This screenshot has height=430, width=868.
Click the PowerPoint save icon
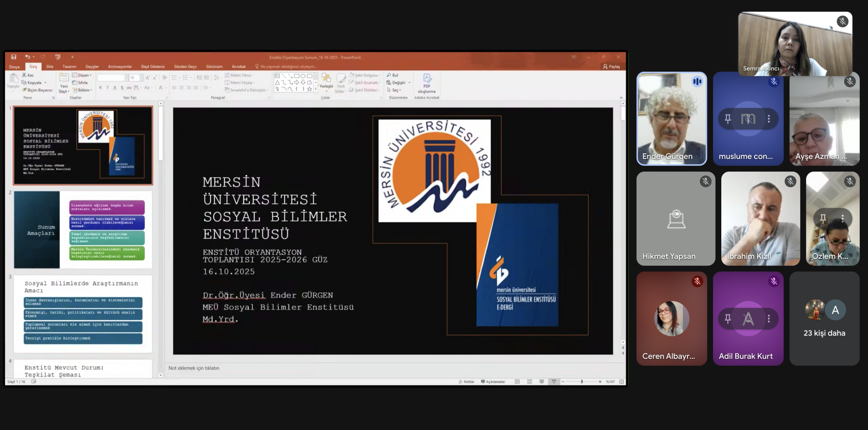pyautogui.click(x=14, y=57)
